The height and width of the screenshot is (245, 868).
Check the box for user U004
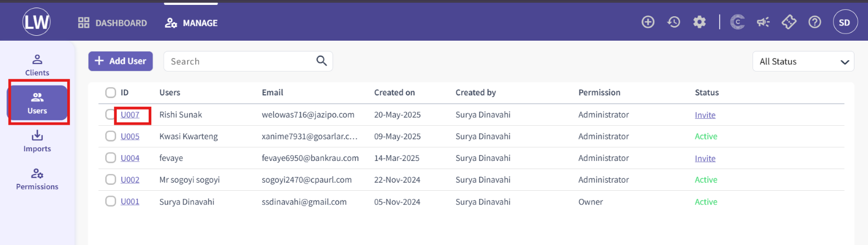[111, 158]
